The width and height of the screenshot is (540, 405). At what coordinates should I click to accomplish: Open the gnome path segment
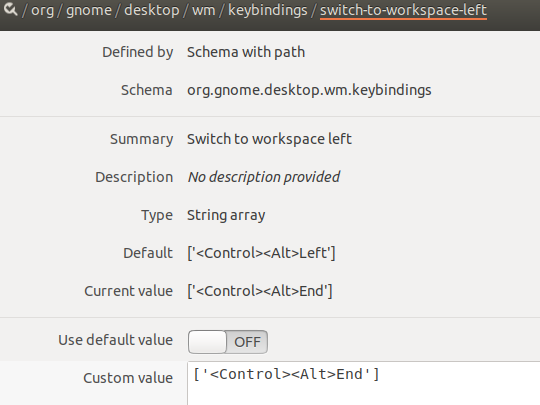(89, 10)
